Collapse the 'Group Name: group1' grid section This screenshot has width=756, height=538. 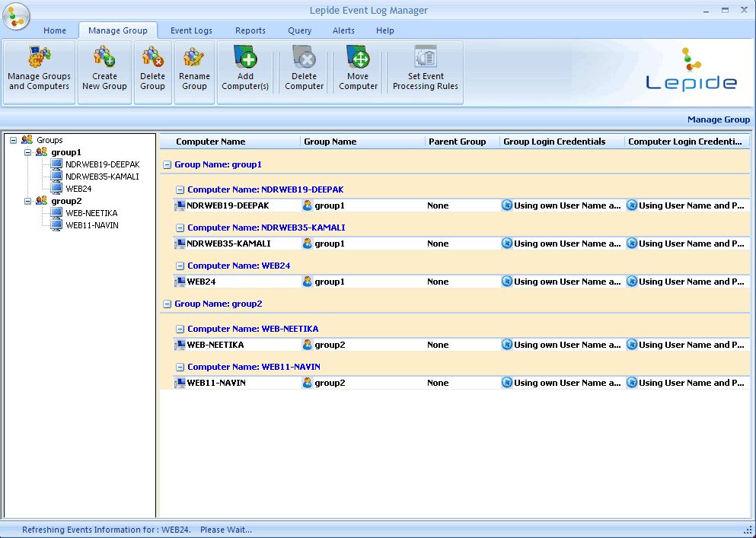(167, 165)
